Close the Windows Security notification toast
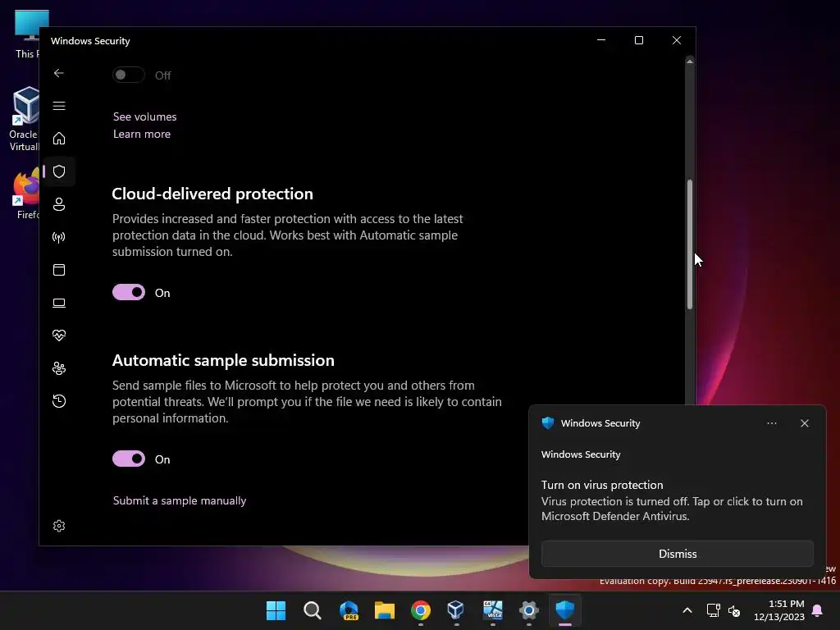 click(805, 423)
